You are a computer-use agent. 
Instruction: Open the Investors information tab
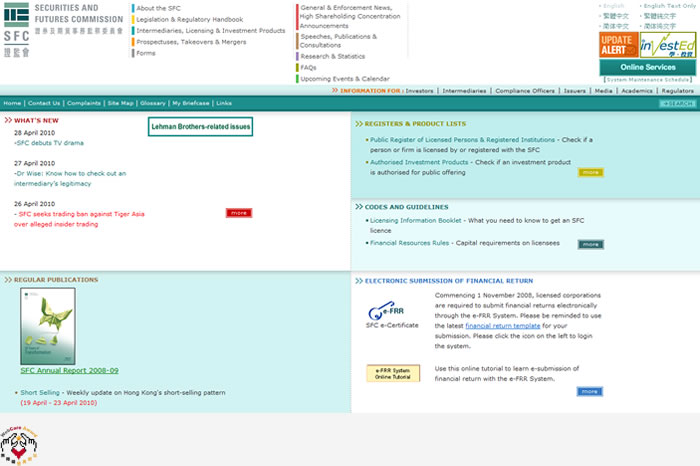coord(420,90)
